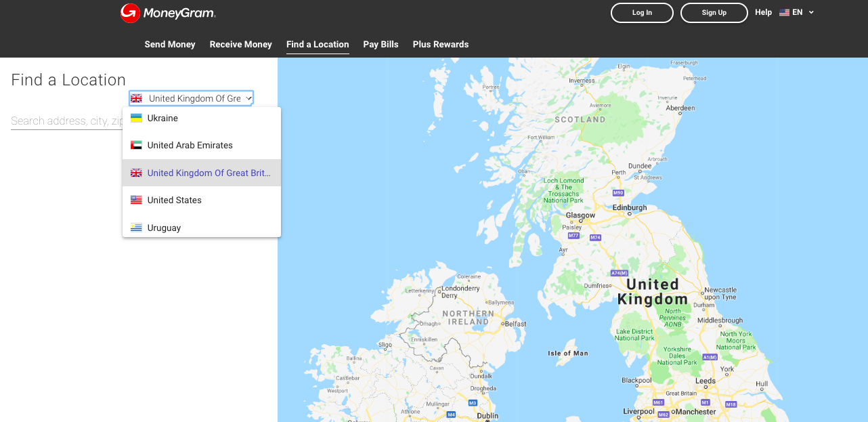Click the Ukraine flag icon
This screenshot has height=422, width=868.
click(x=135, y=117)
